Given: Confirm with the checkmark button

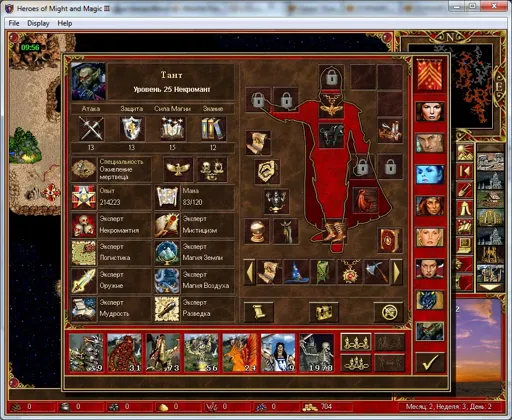Looking at the screenshot, I should (x=430, y=363).
